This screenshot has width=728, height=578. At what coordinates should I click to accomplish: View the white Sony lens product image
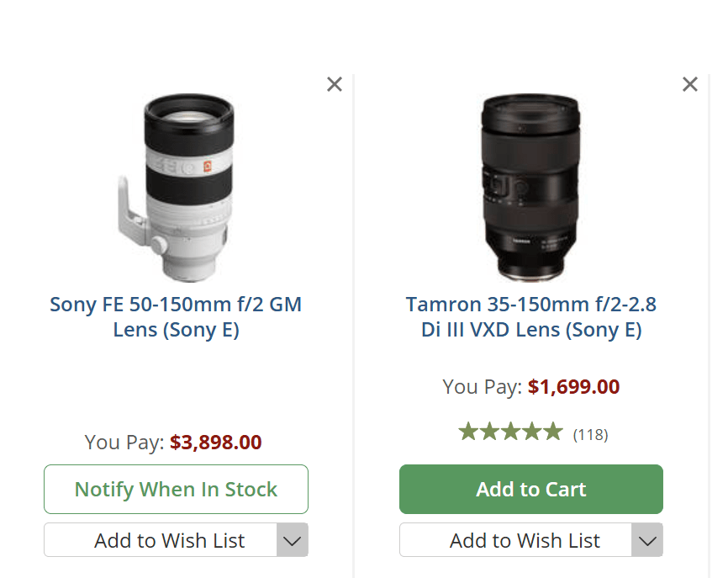tap(176, 187)
